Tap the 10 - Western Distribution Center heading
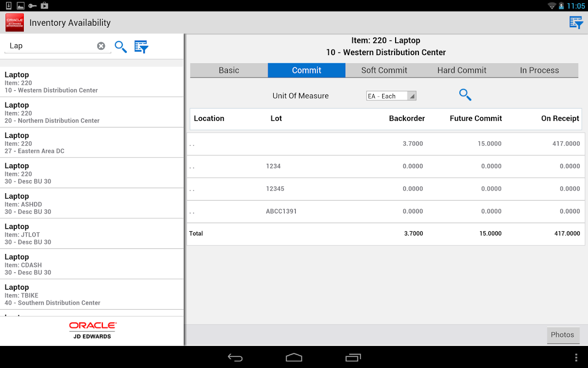Screen dimensions: 588x368 point(386,52)
